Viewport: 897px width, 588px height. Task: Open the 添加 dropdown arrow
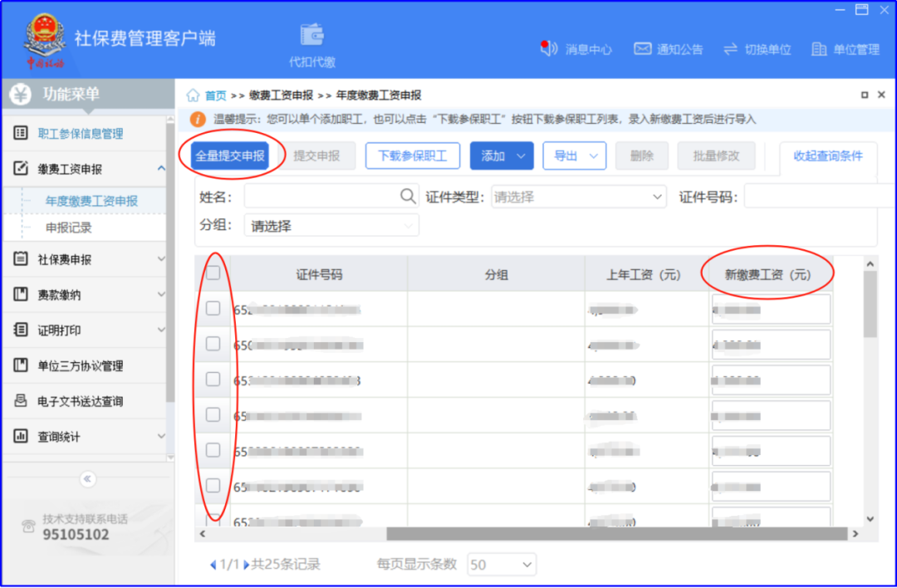click(x=521, y=156)
